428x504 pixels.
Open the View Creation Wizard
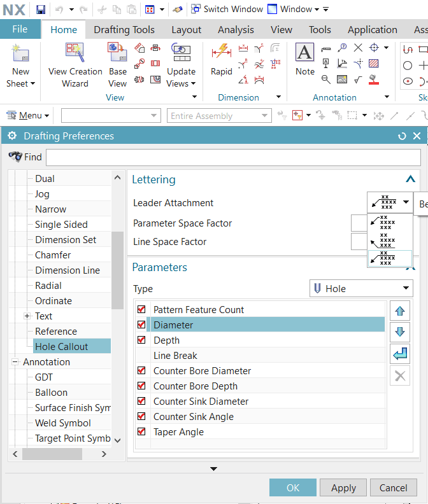(75, 52)
